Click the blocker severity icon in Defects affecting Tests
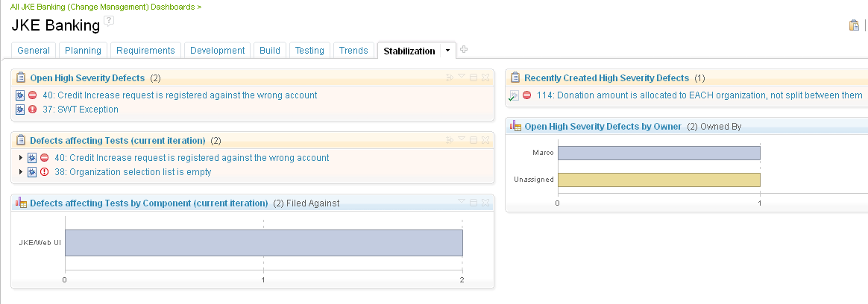 tap(45, 157)
